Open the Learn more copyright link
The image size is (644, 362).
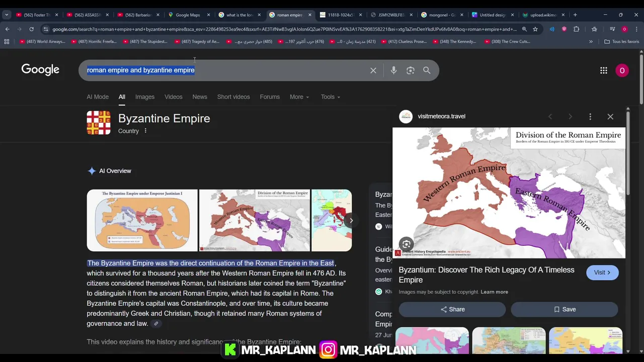click(x=494, y=292)
